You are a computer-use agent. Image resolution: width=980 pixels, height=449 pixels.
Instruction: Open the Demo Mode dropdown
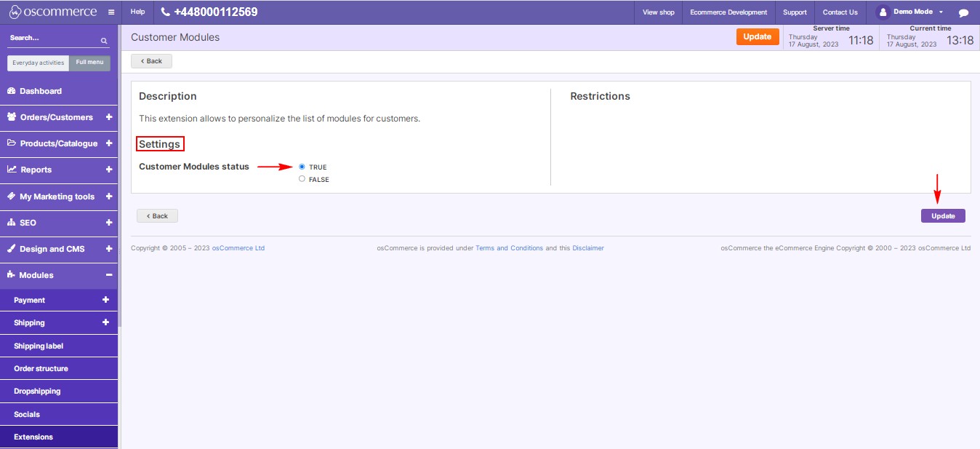coord(912,12)
